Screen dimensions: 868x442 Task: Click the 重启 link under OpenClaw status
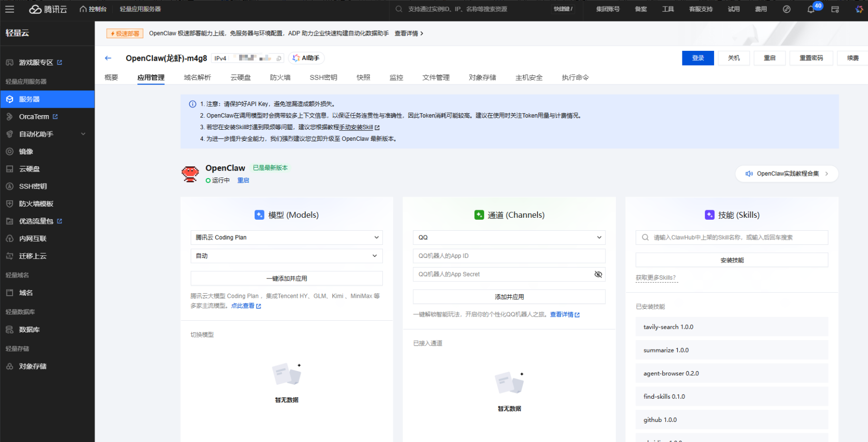pos(243,181)
